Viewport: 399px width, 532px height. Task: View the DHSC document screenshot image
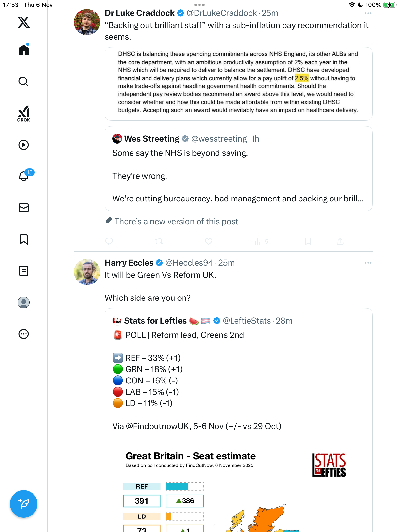click(x=238, y=84)
